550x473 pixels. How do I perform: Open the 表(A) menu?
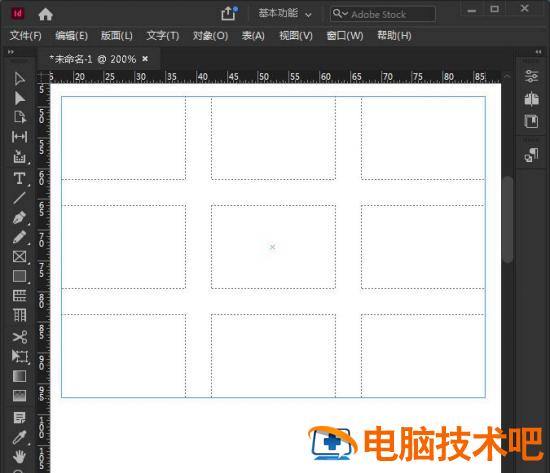point(253,35)
